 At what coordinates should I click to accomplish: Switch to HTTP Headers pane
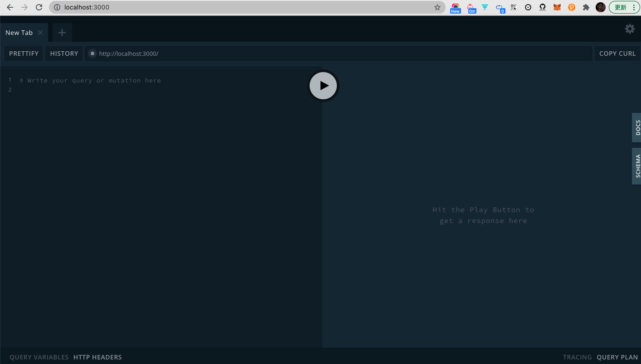97,357
